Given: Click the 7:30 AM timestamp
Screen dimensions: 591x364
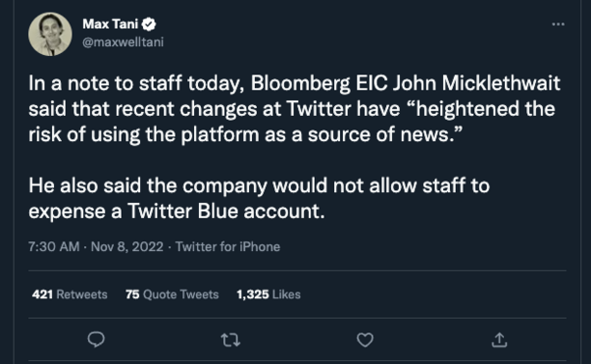Looking at the screenshot, I should click(x=54, y=247).
